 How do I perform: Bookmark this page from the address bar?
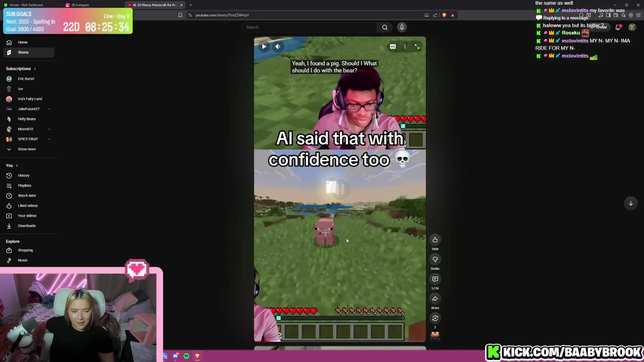tap(180, 15)
